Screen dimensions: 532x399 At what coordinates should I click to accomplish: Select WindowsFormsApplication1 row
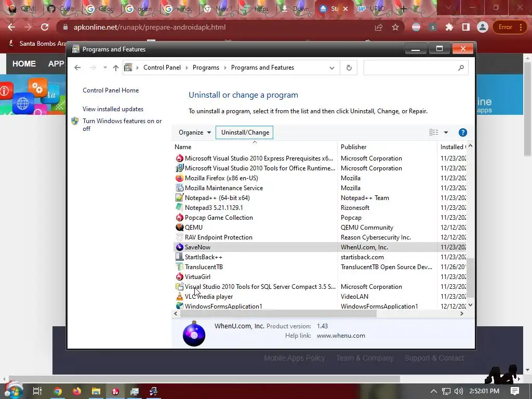320,306
